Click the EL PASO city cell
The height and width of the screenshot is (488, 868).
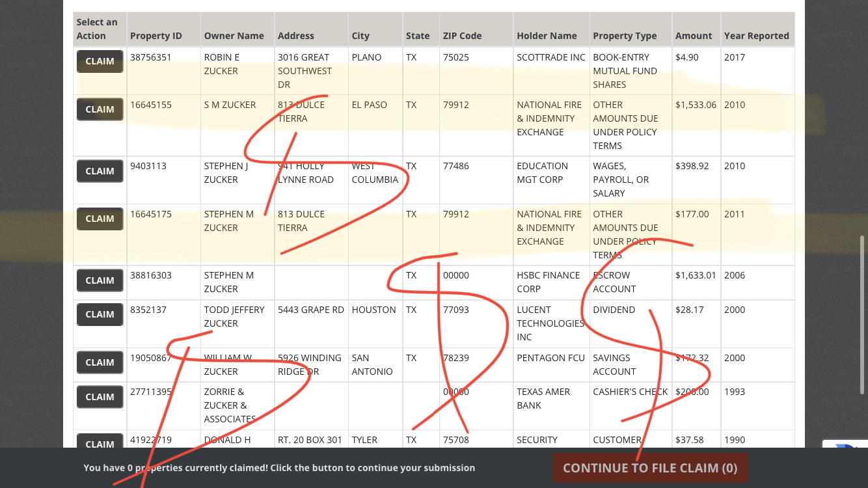click(x=370, y=105)
